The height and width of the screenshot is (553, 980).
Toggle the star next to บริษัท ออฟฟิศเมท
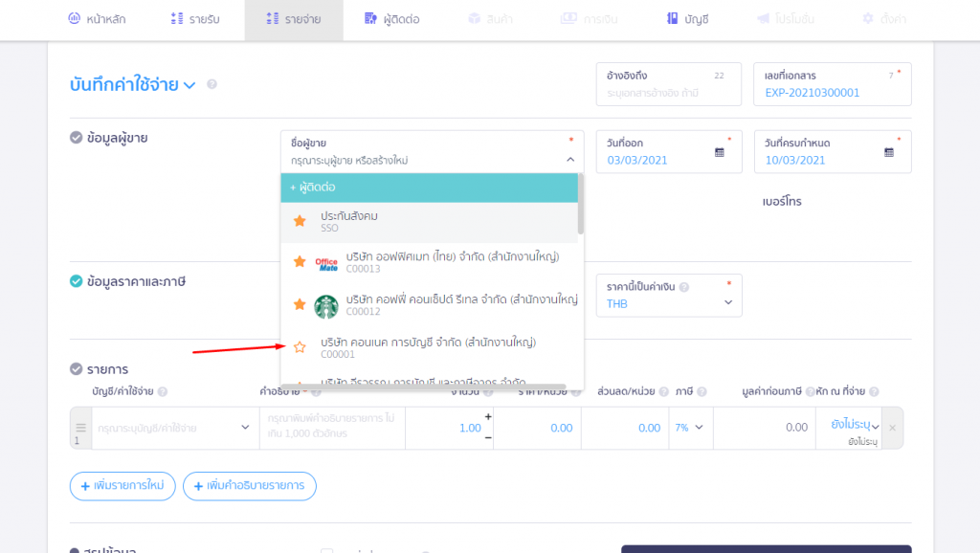300,261
